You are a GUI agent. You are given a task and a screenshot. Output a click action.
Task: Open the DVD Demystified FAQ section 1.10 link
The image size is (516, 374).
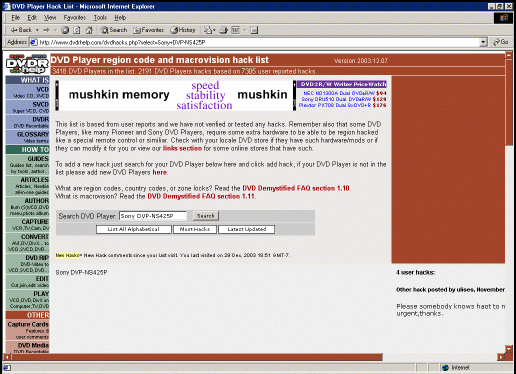pos(296,188)
